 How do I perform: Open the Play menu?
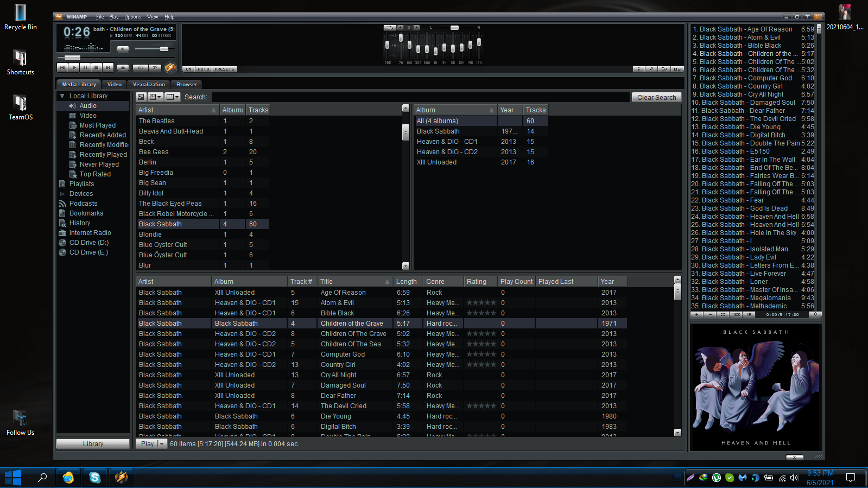point(114,17)
